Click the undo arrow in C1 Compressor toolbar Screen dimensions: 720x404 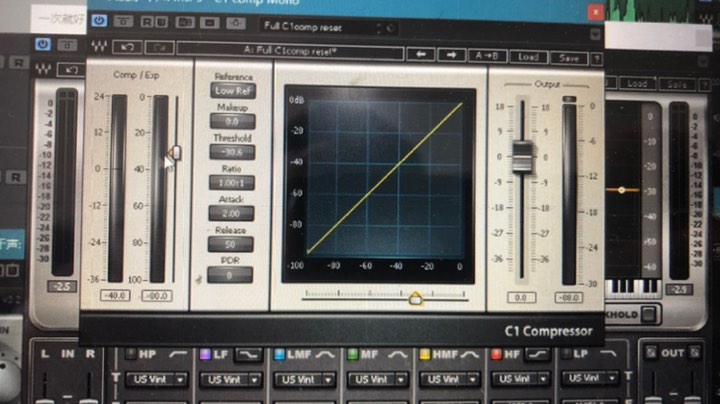[x=127, y=47]
